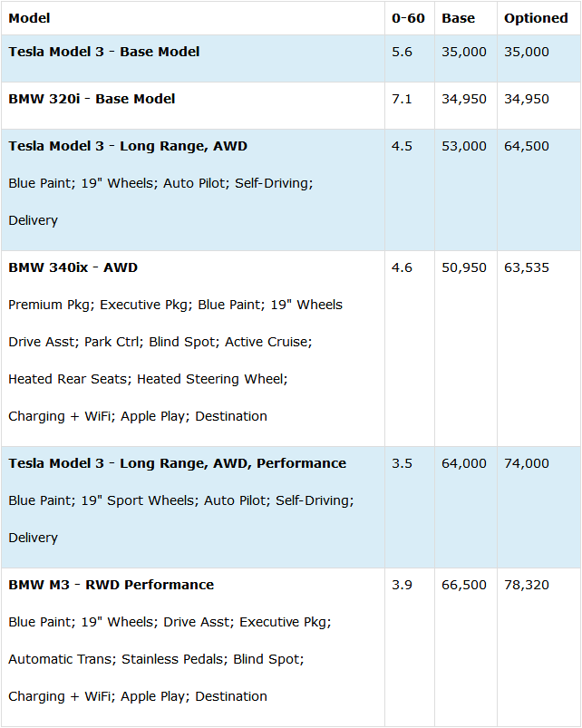Click the 3.9 acceleration value

click(x=402, y=585)
